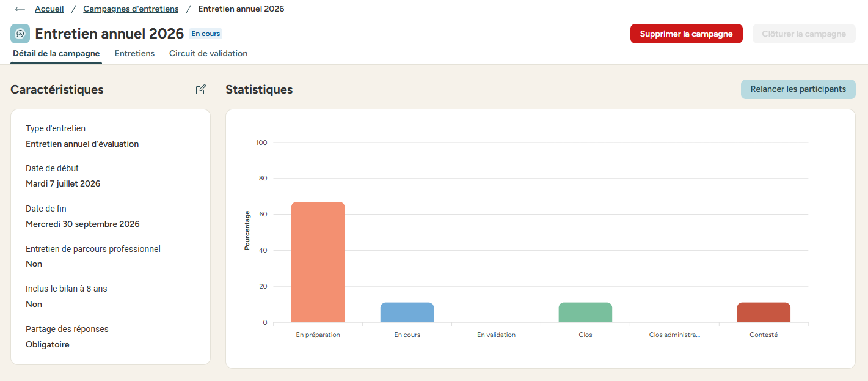
Task: Click the truncated Clos administra... axis label
Action: point(674,335)
